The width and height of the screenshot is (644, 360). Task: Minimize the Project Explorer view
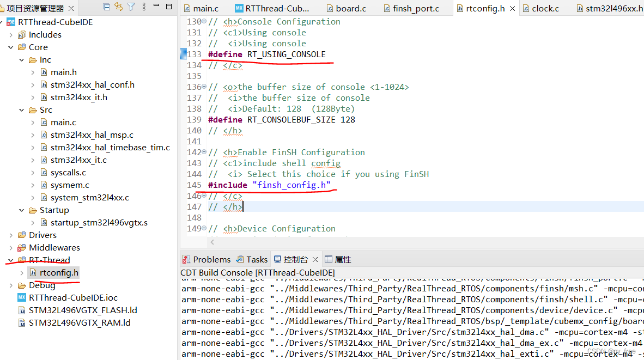point(156,6)
